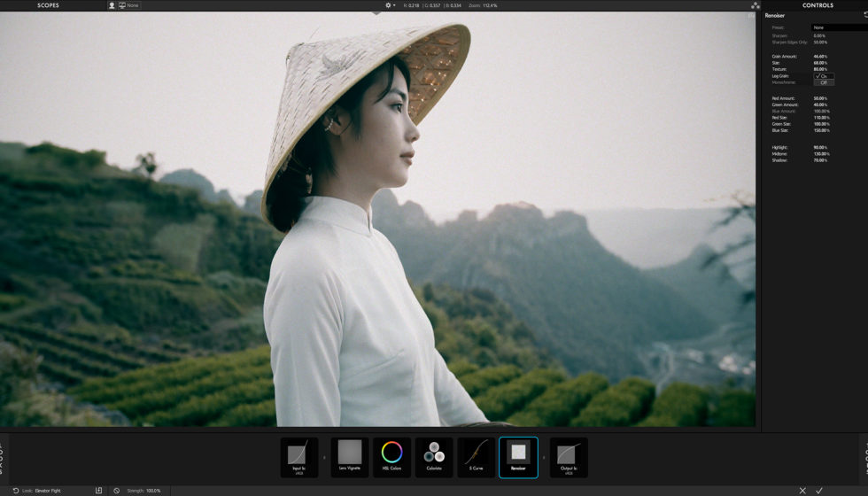Toggle the icon left of Strength
The width and height of the screenshot is (868, 496).
coord(117,490)
